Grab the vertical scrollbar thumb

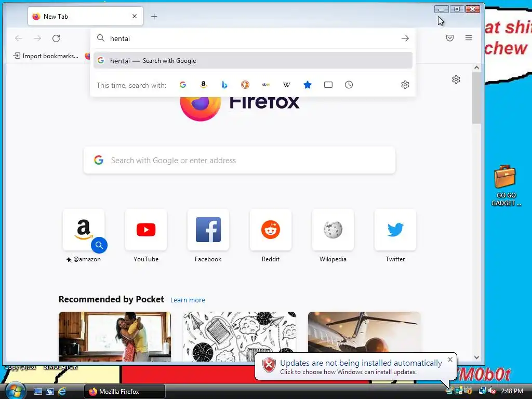point(476,98)
